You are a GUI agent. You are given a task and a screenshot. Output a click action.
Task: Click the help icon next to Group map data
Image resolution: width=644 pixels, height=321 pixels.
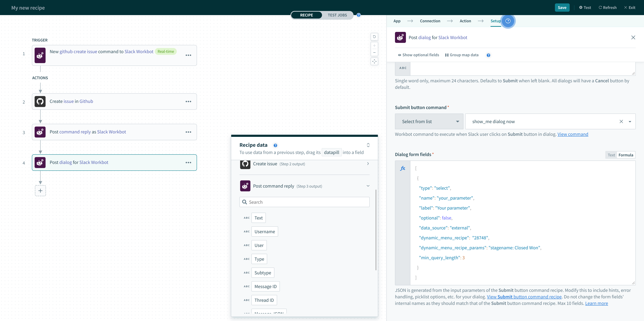click(x=488, y=55)
